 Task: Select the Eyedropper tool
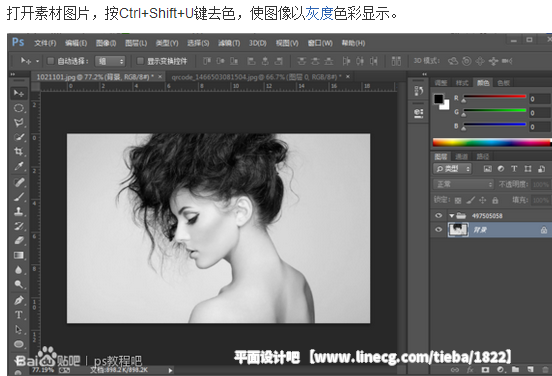pos(19,167)
